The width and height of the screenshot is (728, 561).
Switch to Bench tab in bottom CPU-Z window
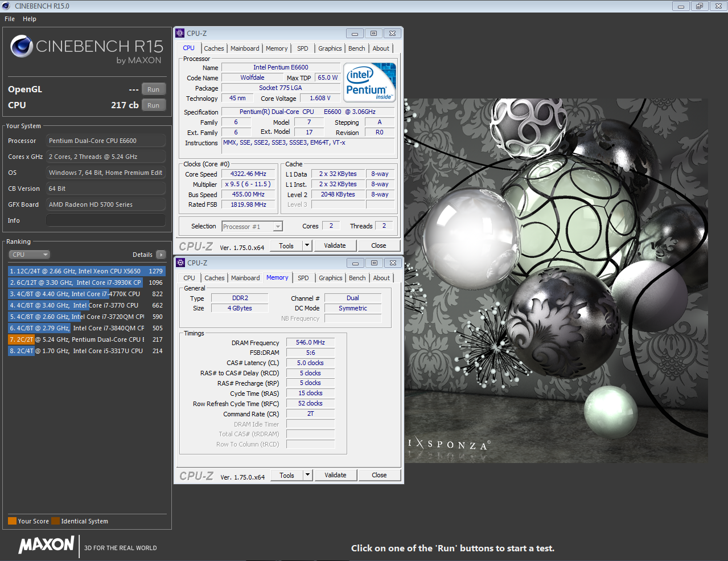(357, 278)
